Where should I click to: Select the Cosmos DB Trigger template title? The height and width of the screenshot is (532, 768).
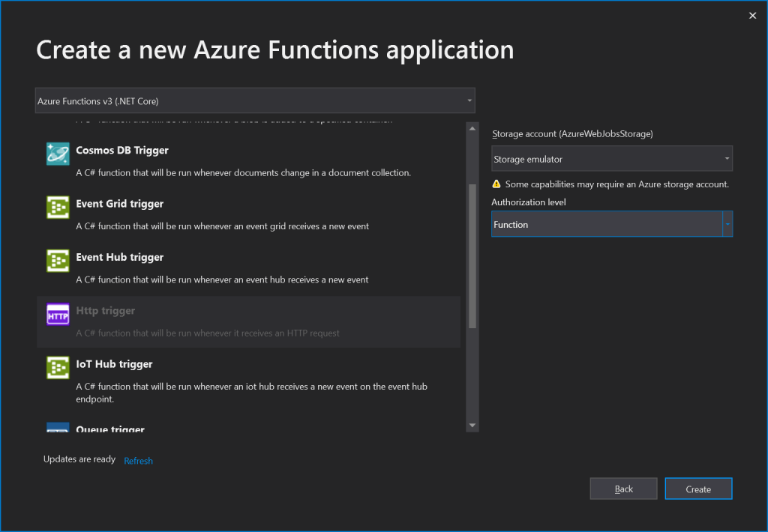click(x=122, y=151)
